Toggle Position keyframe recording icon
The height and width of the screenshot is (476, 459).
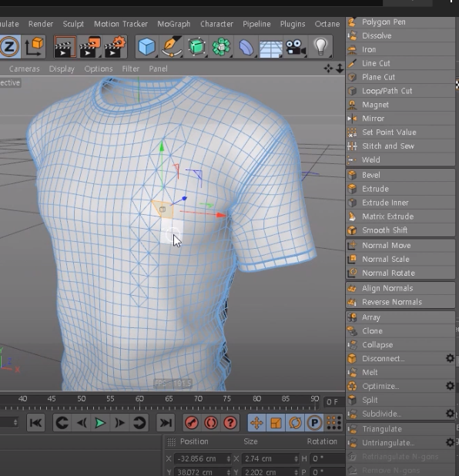pyautogui.click(x=256, y=423)
